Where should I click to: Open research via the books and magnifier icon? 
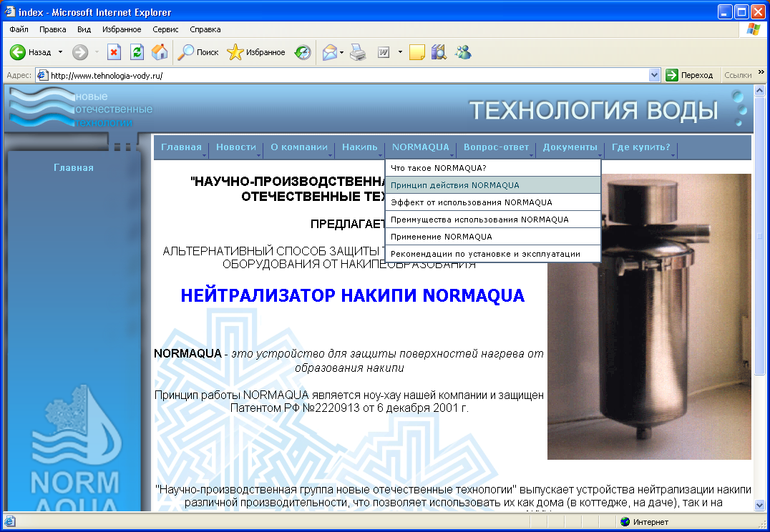[x=438, y=52]
